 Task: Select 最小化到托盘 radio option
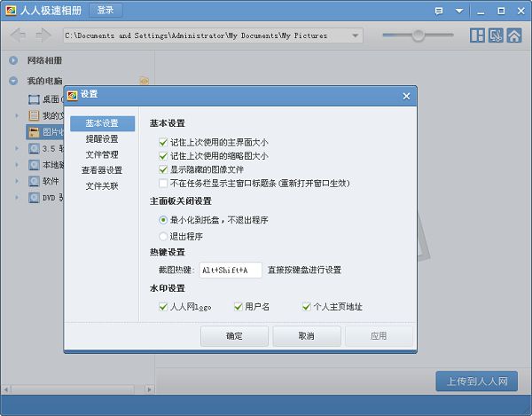pos(163,220)
